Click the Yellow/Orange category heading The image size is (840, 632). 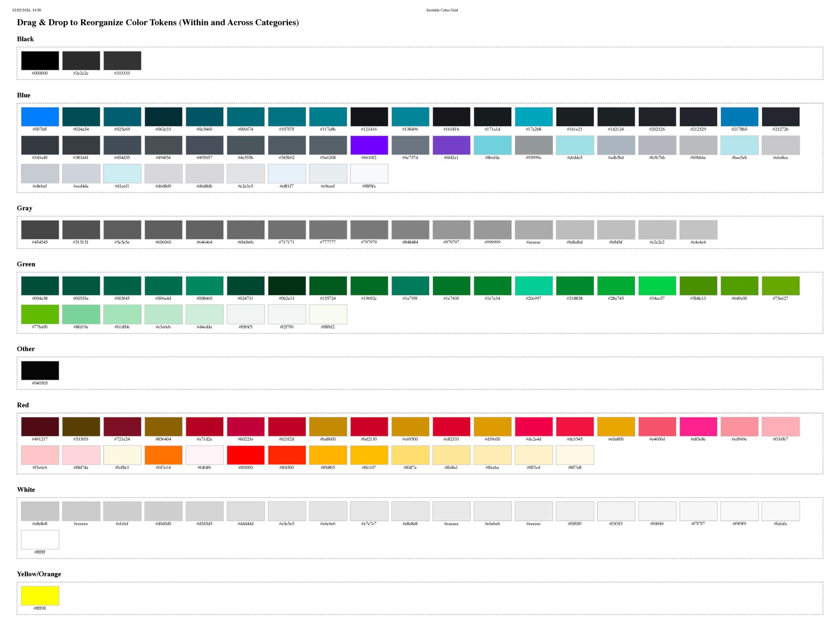[x=39, y=574]
